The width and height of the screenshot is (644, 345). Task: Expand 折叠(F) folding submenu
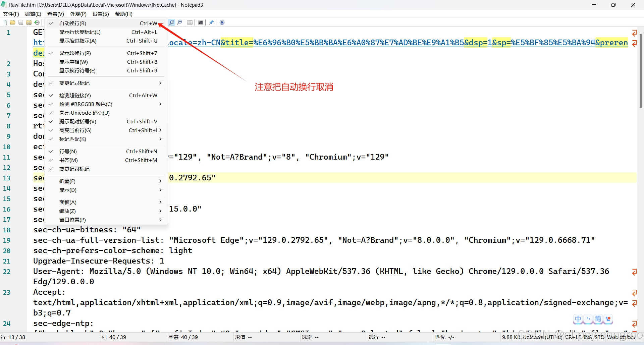point(106,181)
